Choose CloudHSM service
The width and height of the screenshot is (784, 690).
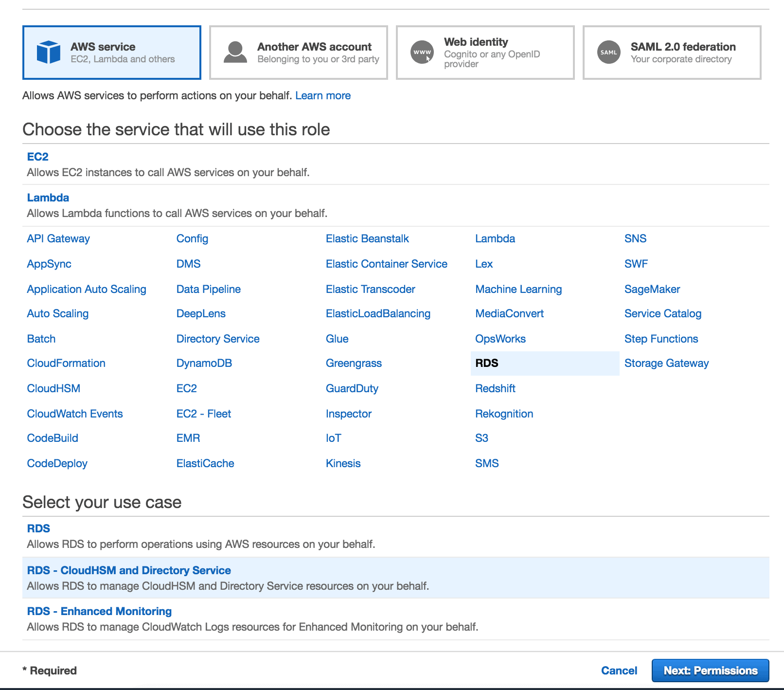tap(53, 388)
